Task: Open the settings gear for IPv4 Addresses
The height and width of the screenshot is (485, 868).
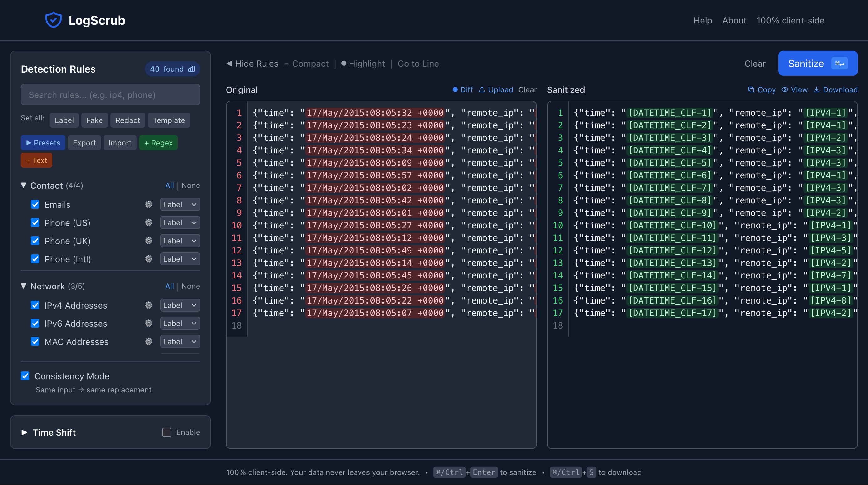Action: [x=148, y=305]
